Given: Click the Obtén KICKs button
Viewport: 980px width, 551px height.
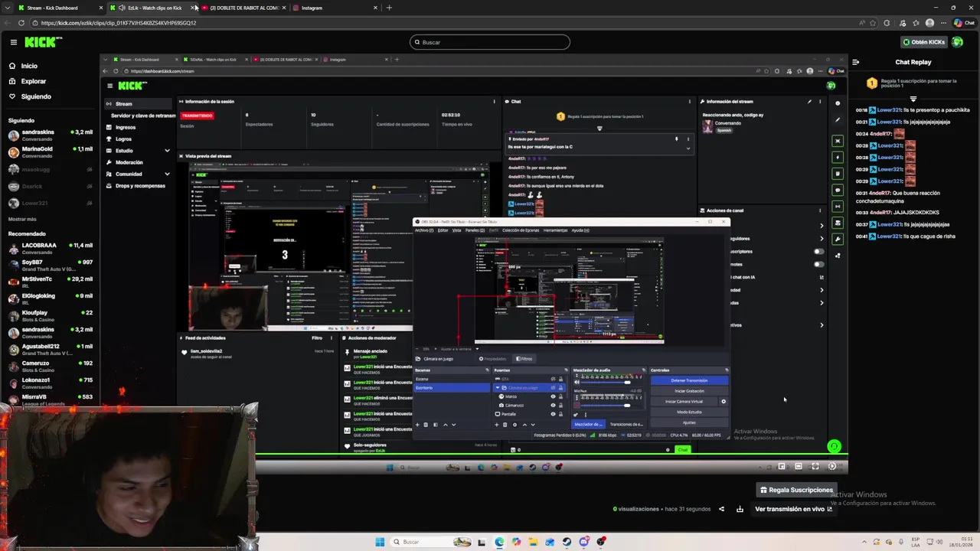Looking at the screenshot, I should coord(924,42).
